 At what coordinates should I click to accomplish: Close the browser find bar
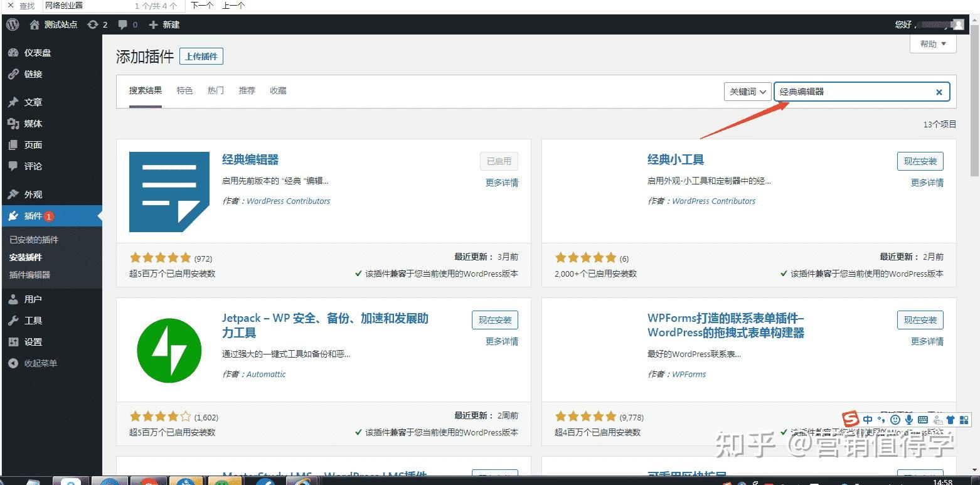pos(9,6)
